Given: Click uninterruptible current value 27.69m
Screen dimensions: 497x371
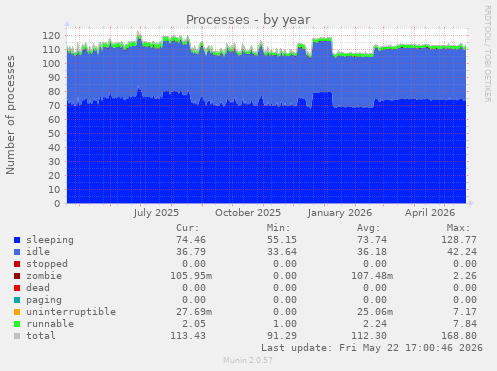Looking at the screenshot, I should tap(194, 312).
